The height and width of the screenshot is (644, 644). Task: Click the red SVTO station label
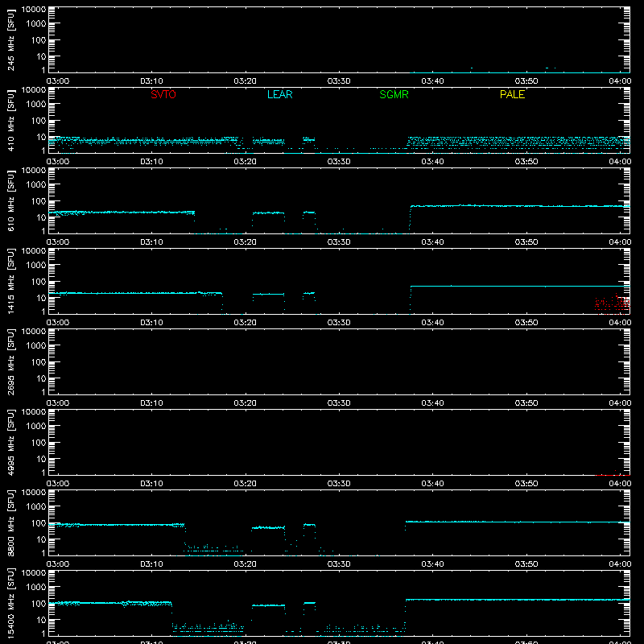click(163, 94)
